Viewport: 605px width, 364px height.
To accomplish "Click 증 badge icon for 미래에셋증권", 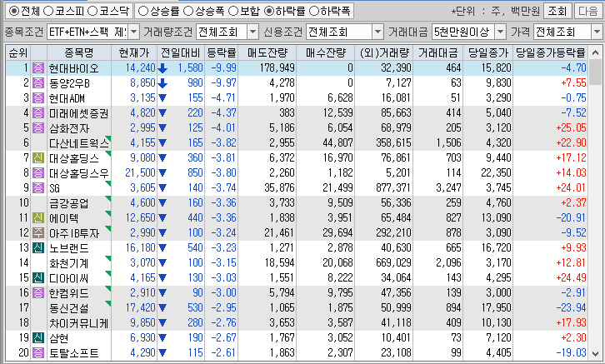I will pyautogui.click(x=38, y=113).
